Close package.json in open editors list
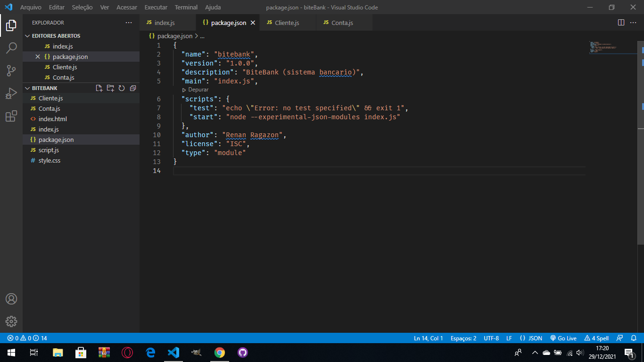The height and width of the screenshot is (362, 644). click(x=38, y=57)
